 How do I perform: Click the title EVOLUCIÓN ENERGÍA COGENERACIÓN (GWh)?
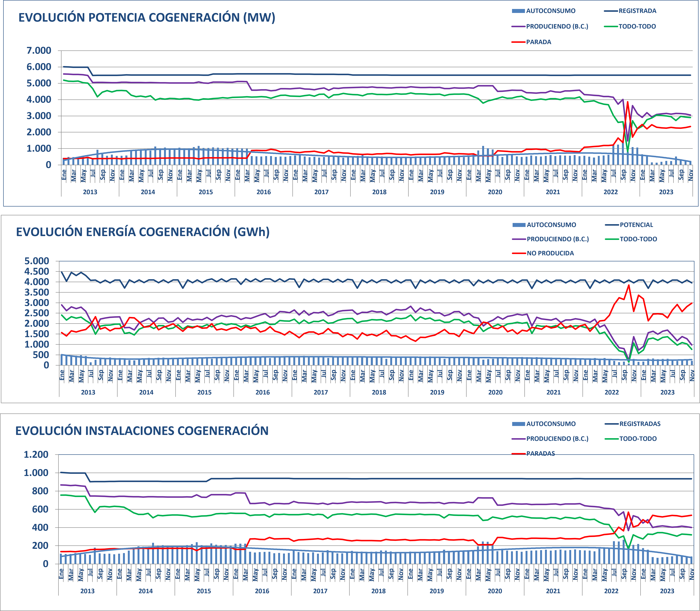[x=143, y=232]
